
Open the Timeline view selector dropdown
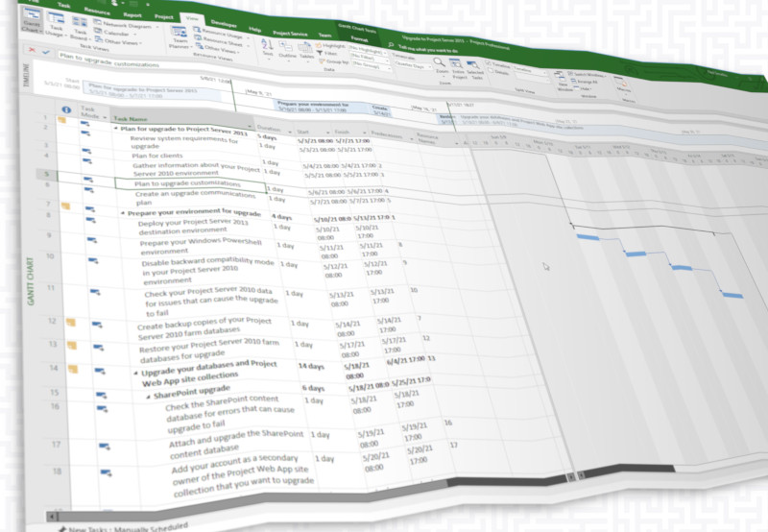pos(530,70)
